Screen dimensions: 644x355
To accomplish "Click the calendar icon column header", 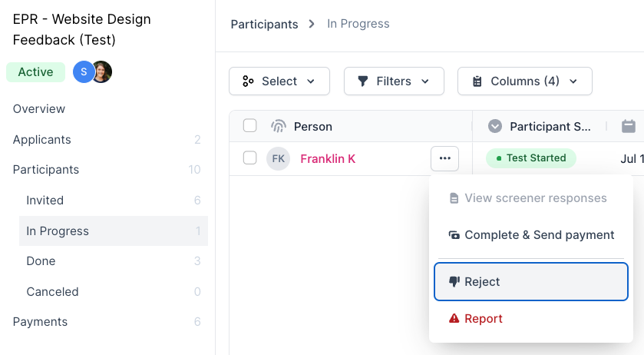I will (629, 126).
